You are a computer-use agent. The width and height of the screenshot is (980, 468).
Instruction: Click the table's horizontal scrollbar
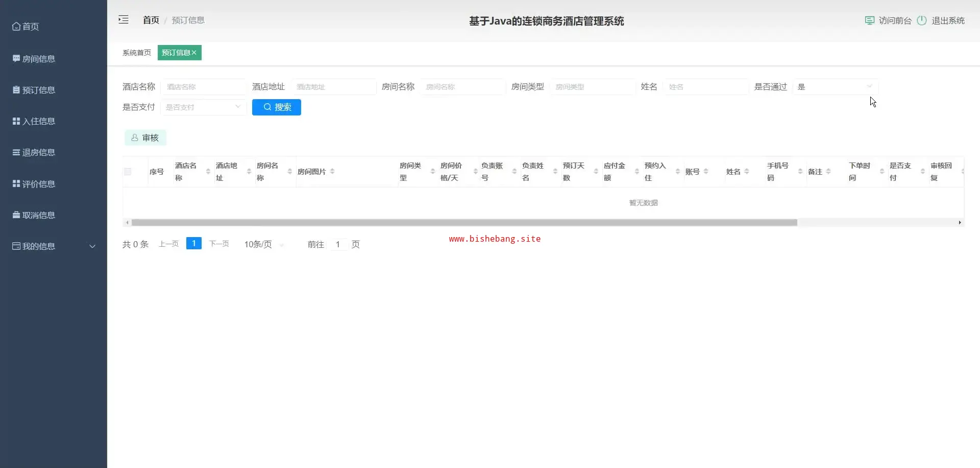(464, 223)
